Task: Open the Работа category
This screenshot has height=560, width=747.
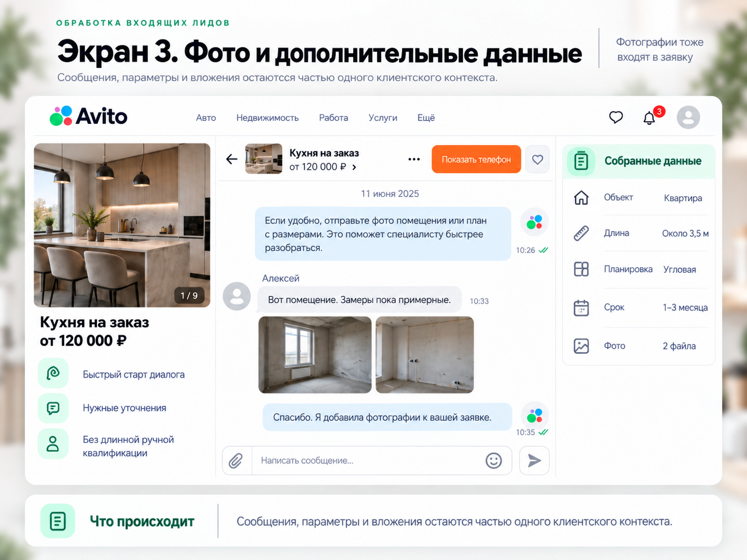Action: pyautogui.click(x=333, y=118)
